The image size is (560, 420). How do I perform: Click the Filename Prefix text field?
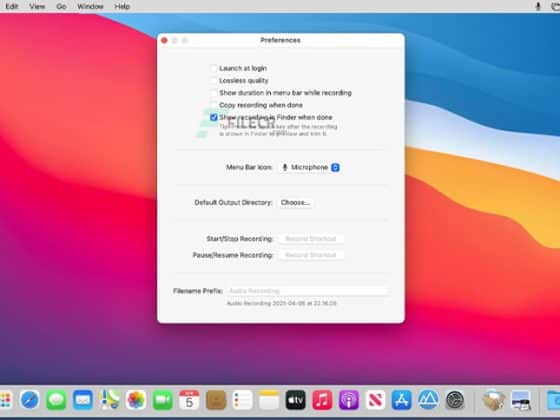coord(307,291)
